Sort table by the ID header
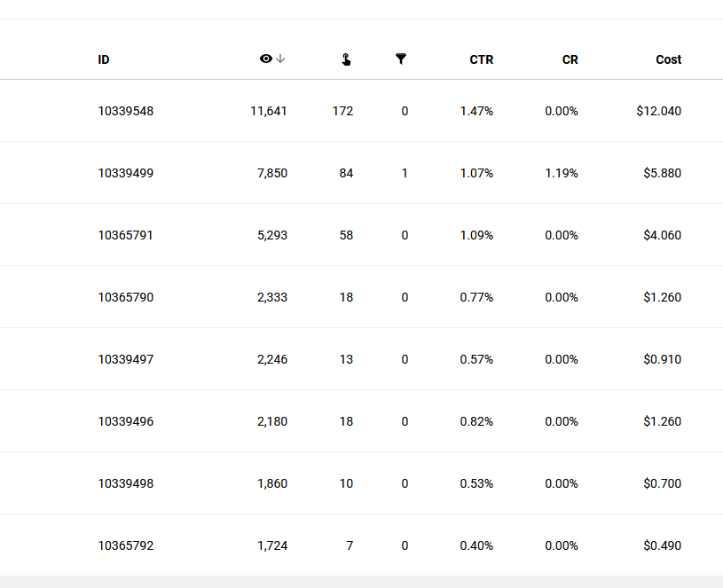This screenshot has width=723, height=588. 104,59
